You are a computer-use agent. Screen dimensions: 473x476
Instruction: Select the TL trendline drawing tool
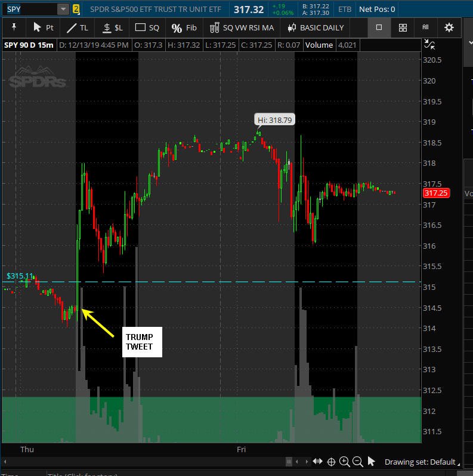77,28
